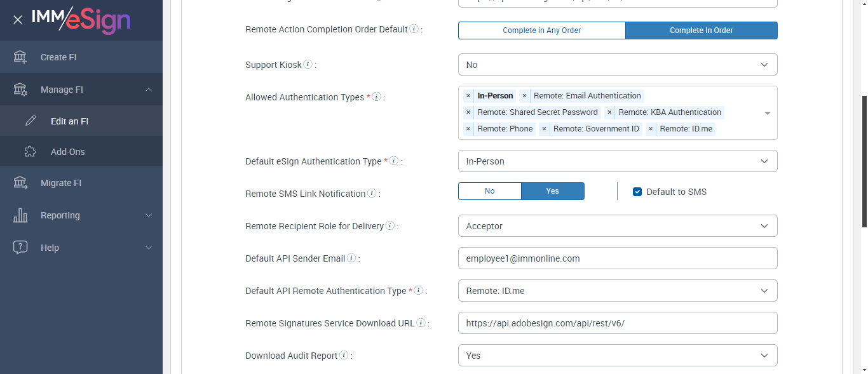Open the Edit an FI menu item
Image resolution: width=868 pixels, height=374 pixels.
click(69, 121)
